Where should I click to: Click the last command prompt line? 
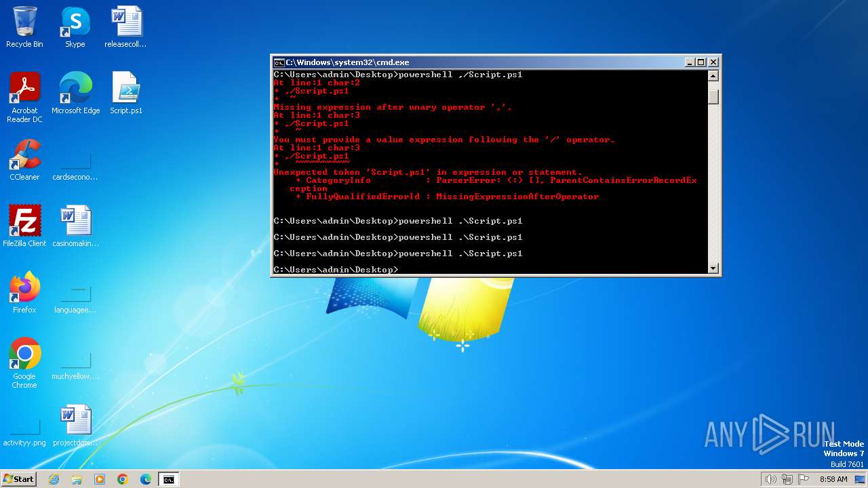coord(336,270)
